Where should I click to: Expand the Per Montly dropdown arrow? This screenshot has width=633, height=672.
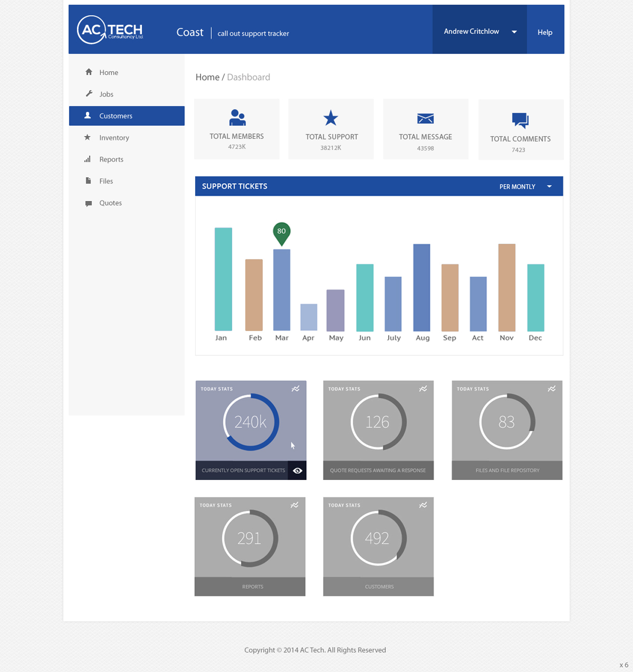pyautogui.click(x=549, y=186)
